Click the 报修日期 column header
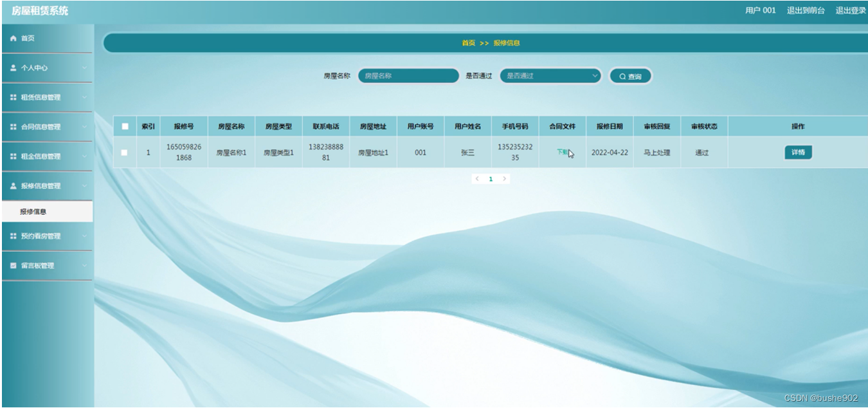 (610, 127)
